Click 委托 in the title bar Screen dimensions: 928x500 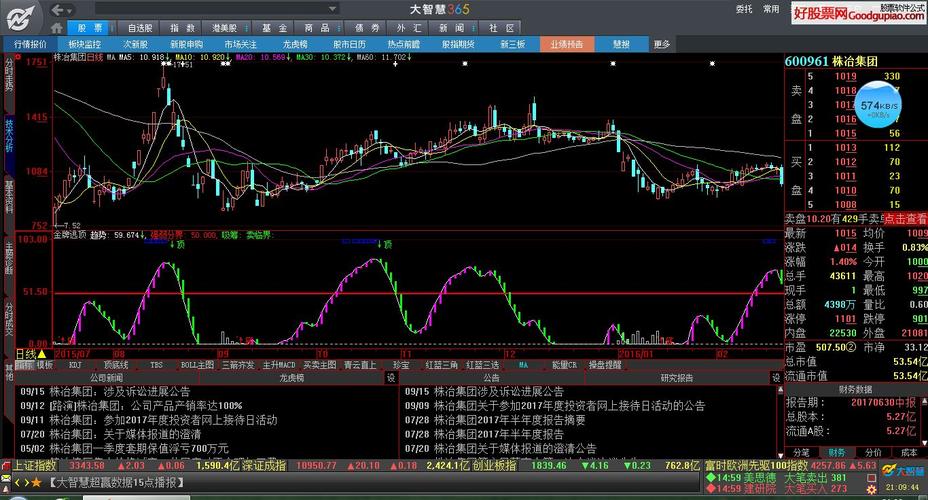point(744,9)
